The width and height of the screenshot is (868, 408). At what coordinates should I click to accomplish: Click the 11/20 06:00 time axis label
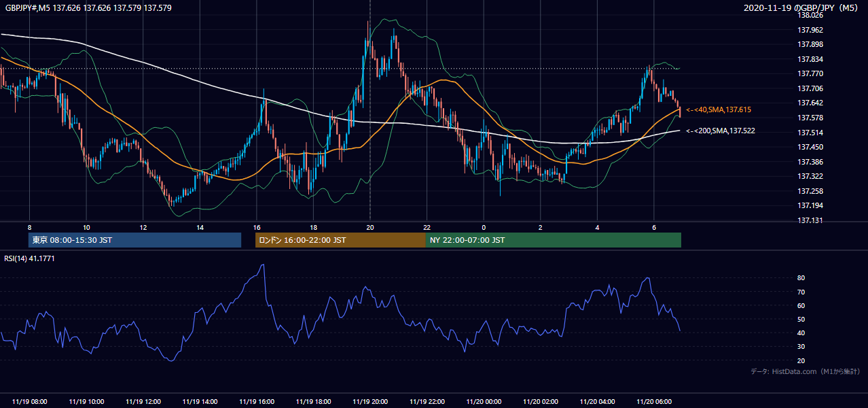[x=654, y=402]
